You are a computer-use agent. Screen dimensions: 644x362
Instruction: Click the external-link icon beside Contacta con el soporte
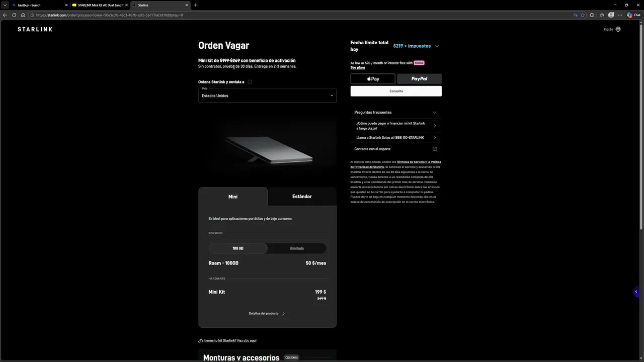(x=435, y=149)
